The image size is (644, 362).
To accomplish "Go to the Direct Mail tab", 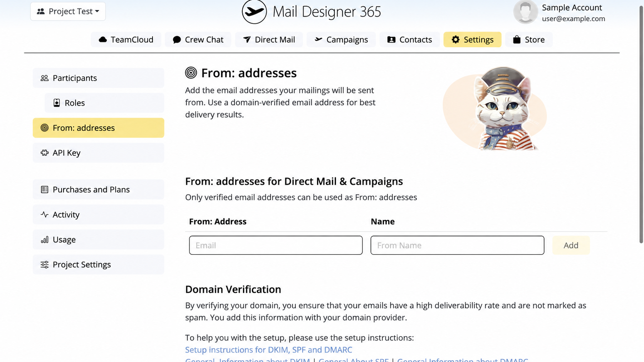I will tap(269, 40).
